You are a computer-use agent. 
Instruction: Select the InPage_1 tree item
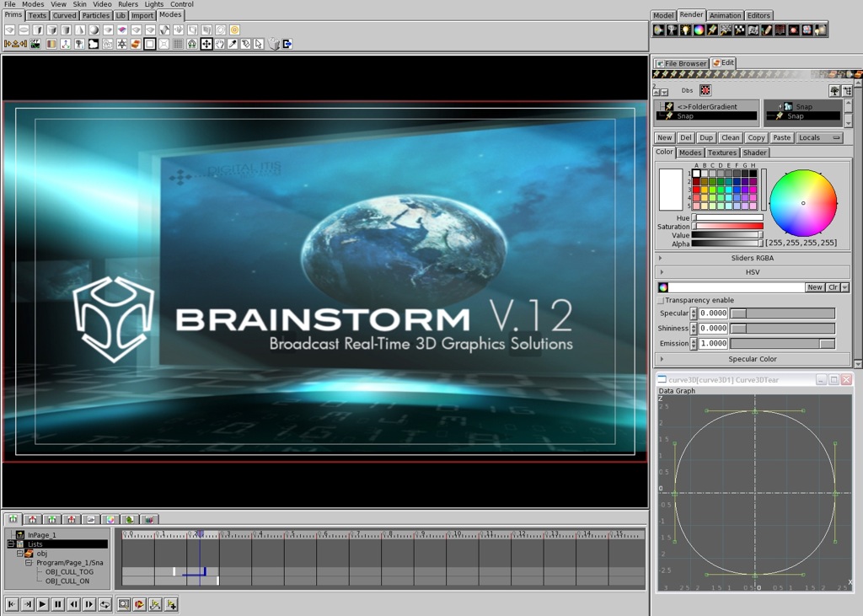[x=42, y=534]
